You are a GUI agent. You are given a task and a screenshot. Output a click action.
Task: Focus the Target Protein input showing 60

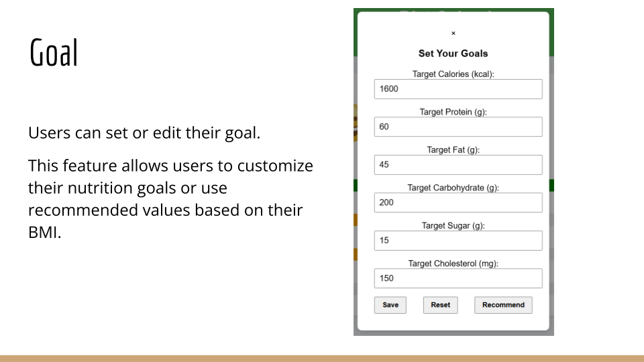click(x=458, y=127)
